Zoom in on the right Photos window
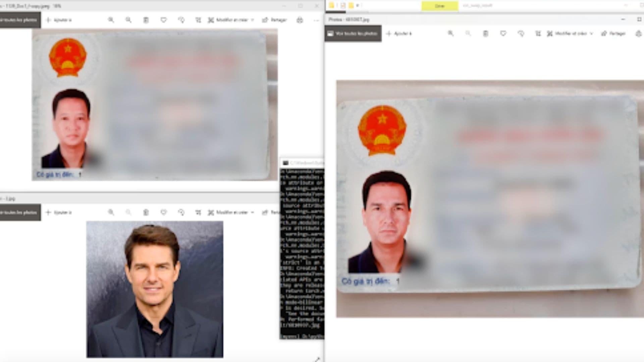Image resolution: width=644 pixels, height=362 pixels. (451, 34)
